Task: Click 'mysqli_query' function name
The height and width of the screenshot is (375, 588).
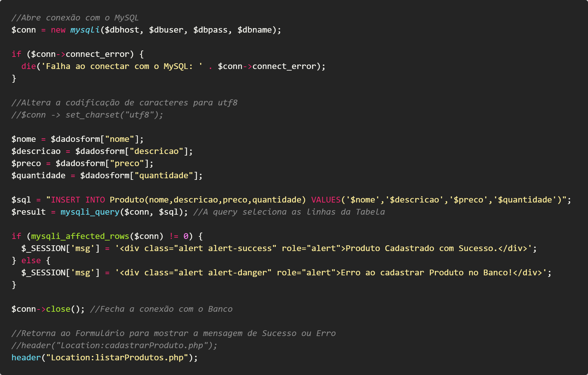Action: (90, 212)
